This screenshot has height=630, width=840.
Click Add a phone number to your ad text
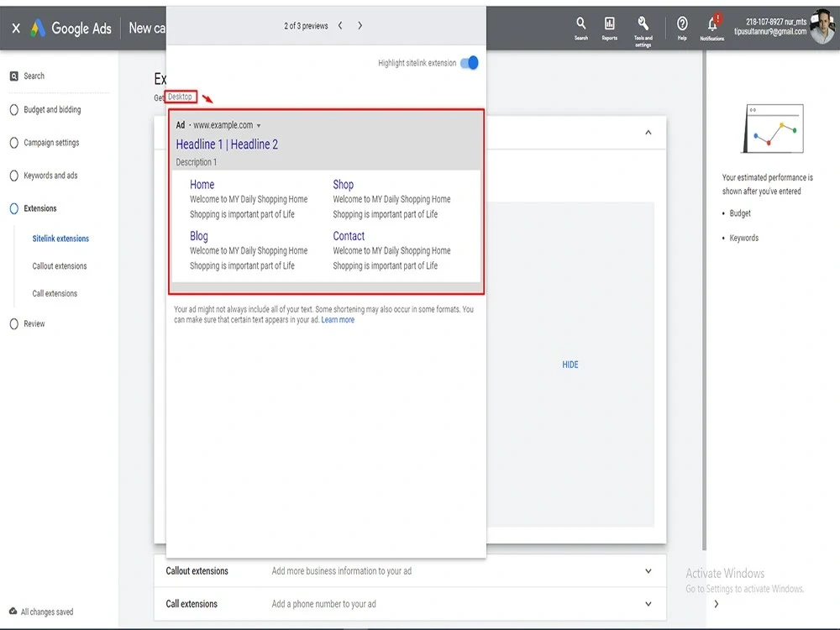323,604
